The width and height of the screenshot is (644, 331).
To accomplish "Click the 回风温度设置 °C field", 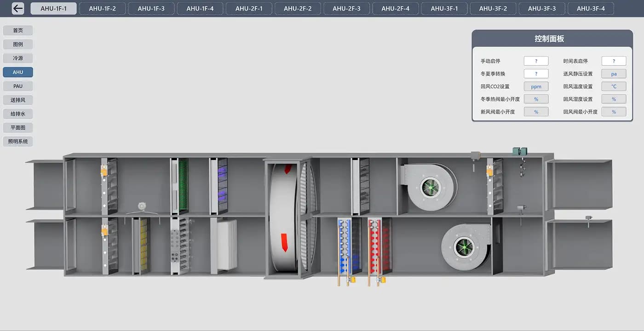I will [614, 86].
